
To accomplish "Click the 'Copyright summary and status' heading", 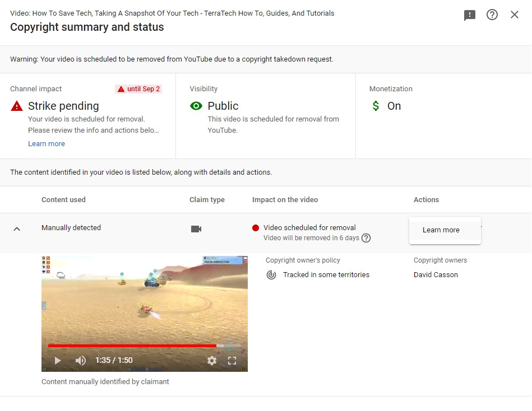I will click(x=87, y=27).
